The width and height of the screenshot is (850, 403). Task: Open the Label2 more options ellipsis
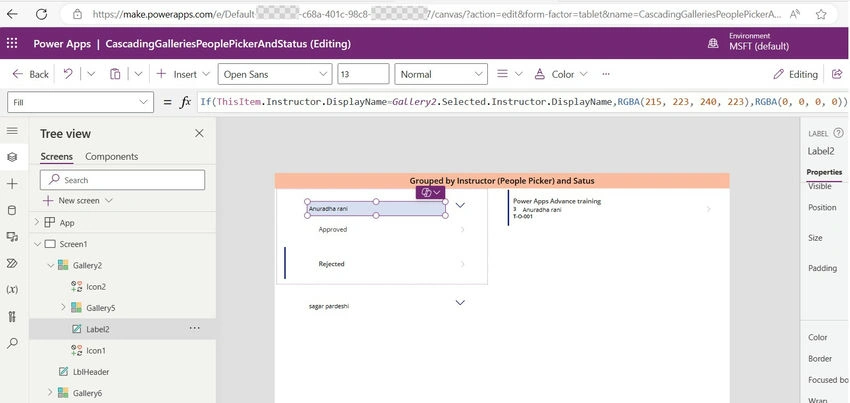[x=195, y=329]
